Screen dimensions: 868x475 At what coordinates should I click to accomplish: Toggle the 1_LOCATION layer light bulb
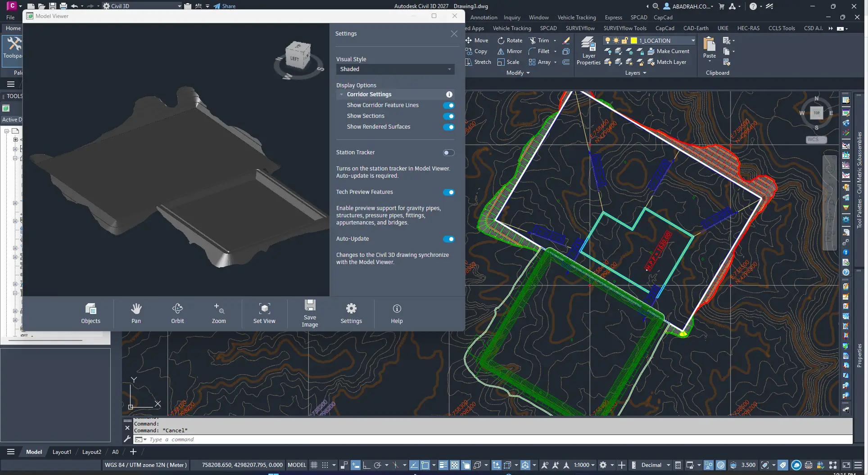(x=608, y=40)
